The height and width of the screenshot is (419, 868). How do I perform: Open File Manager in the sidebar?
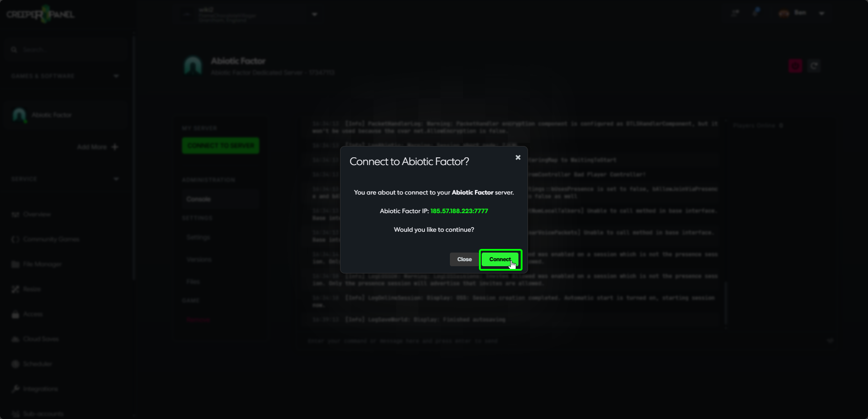tap(36, 264)
